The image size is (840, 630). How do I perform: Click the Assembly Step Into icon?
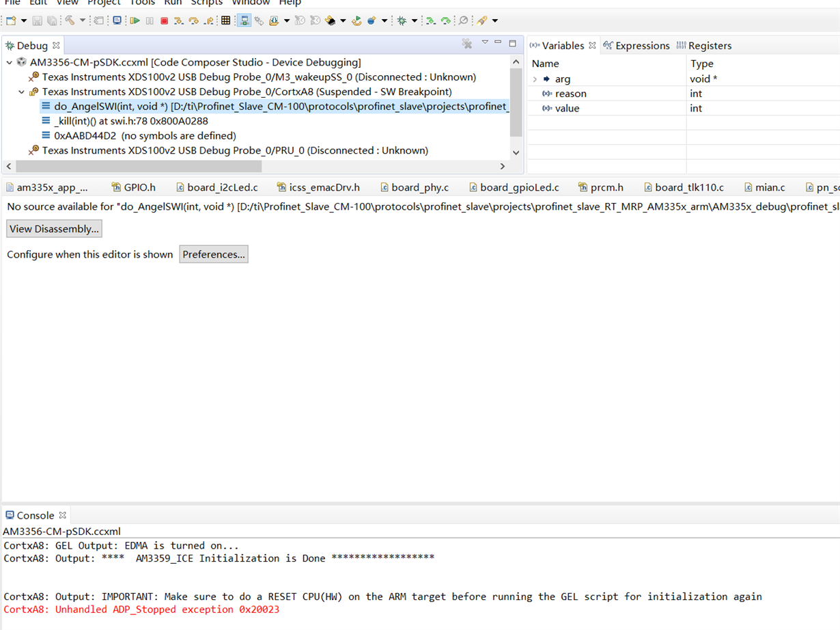pyautogui.click(x=430, y=20)
